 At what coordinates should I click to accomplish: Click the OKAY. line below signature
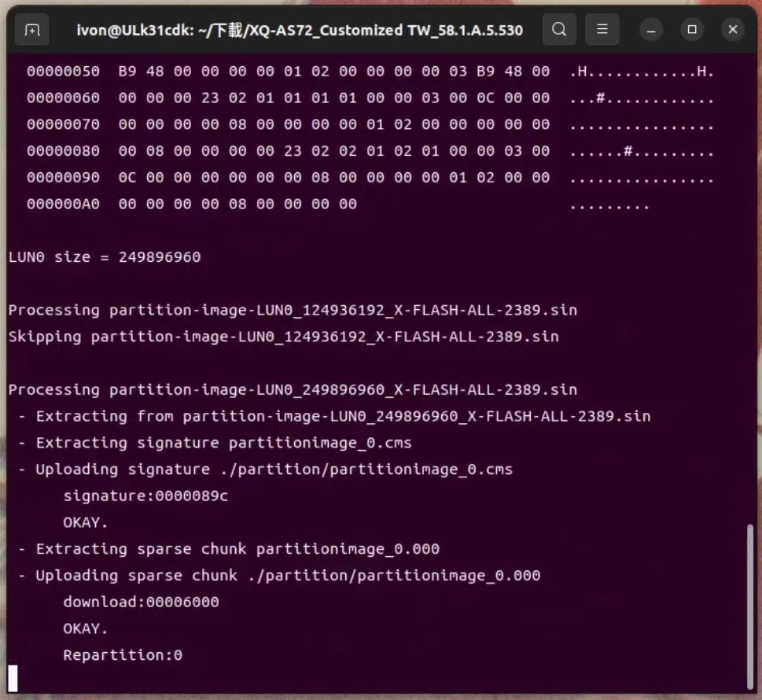click(86, 522)
